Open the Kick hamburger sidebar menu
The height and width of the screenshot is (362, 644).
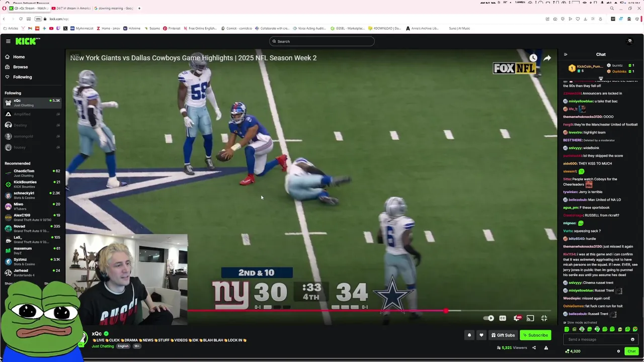(x=8, y=41)
